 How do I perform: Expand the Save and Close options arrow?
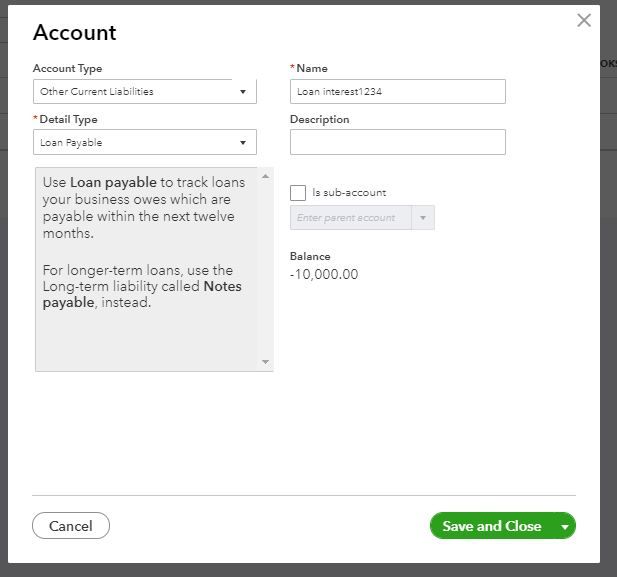565,526
